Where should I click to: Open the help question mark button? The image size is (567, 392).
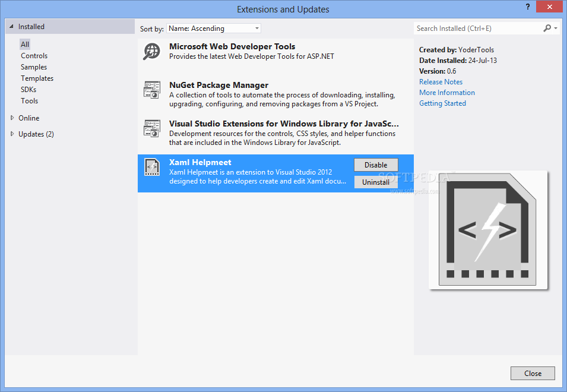(528, 7)
